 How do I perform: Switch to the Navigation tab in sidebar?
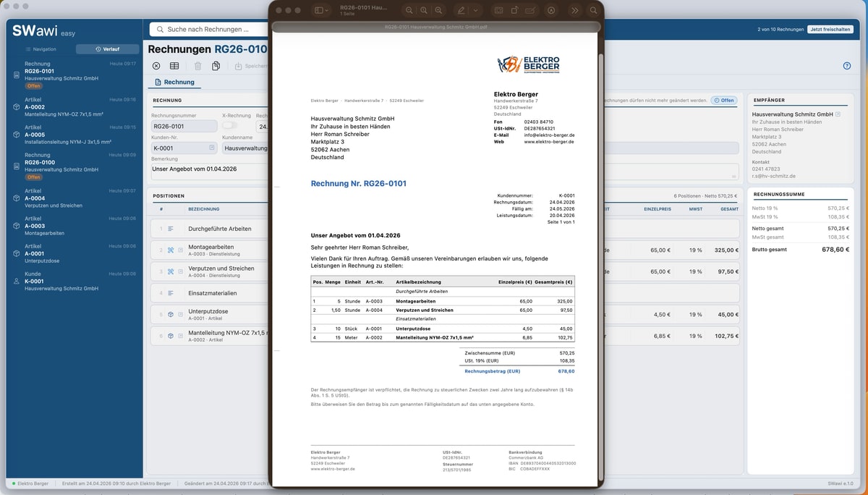point(41,49)
